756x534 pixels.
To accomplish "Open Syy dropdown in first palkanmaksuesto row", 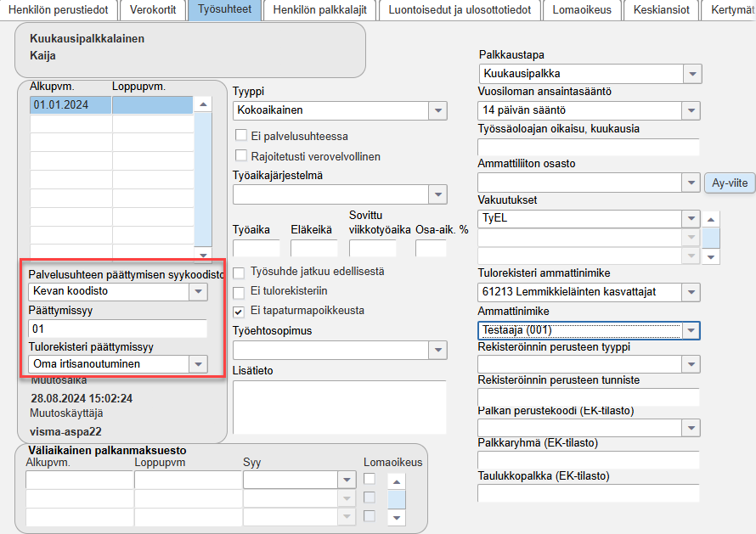I will coord(347,480).
